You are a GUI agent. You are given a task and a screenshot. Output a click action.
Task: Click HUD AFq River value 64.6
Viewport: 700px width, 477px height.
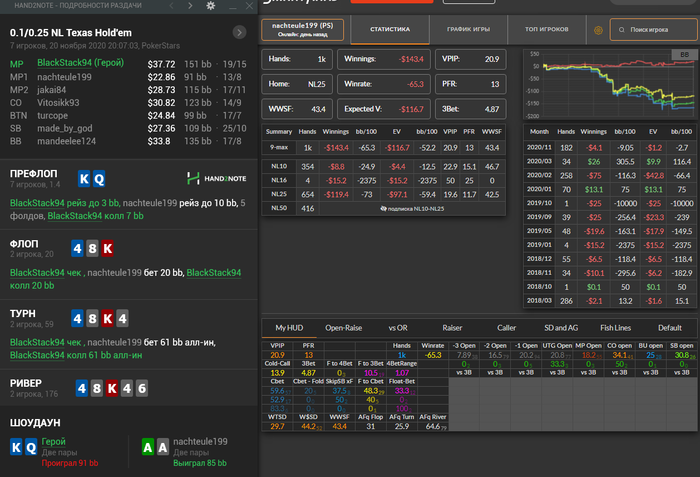(433, 427)
